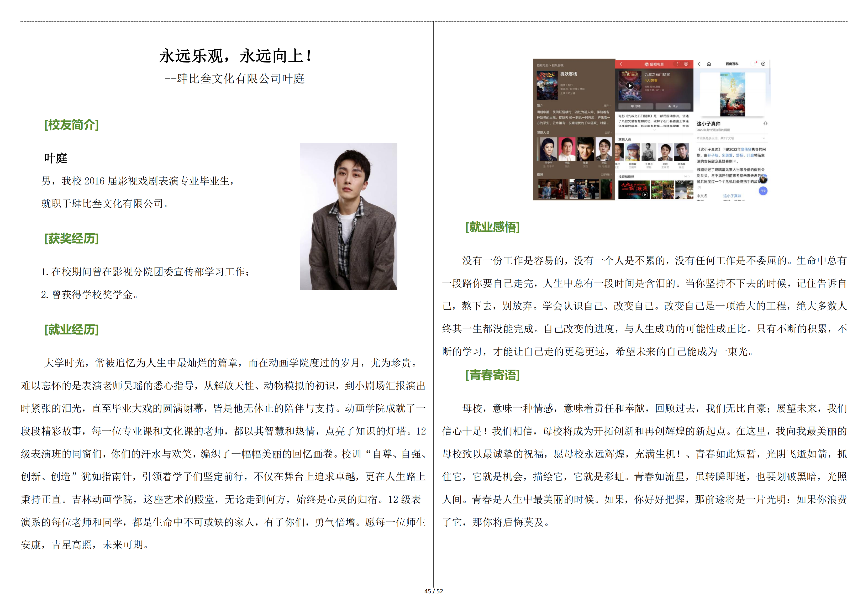Play trailer on 九叔之石门疑案 poster
The width and height of the screenshot is (868, 614).
630,86
